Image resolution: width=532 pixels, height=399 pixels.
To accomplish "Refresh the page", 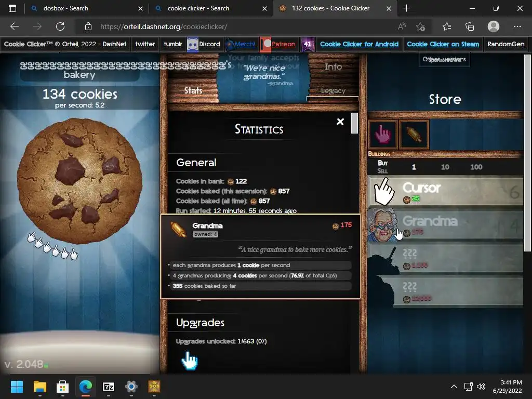I will pyautogui.click(x=60, y=26).
